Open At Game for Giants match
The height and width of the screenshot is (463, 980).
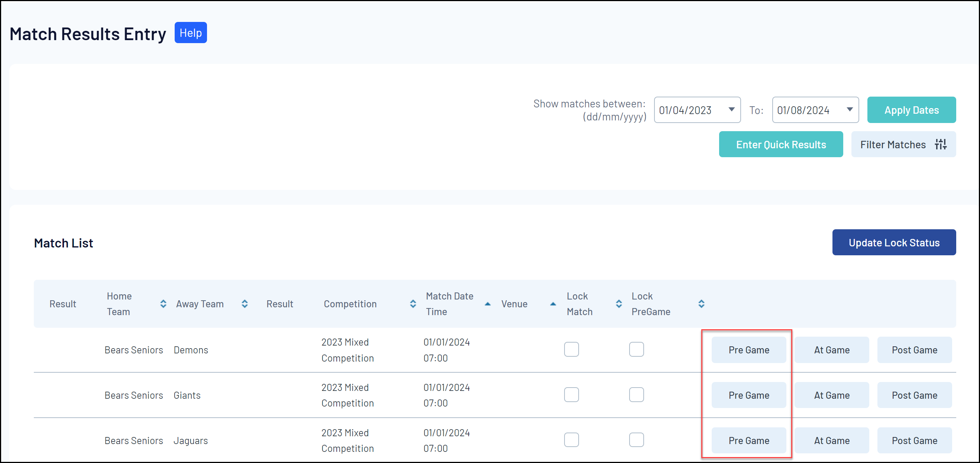coord(831,395)
